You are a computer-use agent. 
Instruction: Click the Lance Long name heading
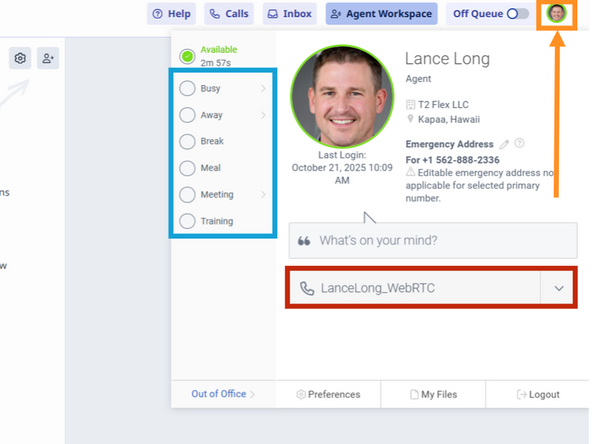click(447, 59)
